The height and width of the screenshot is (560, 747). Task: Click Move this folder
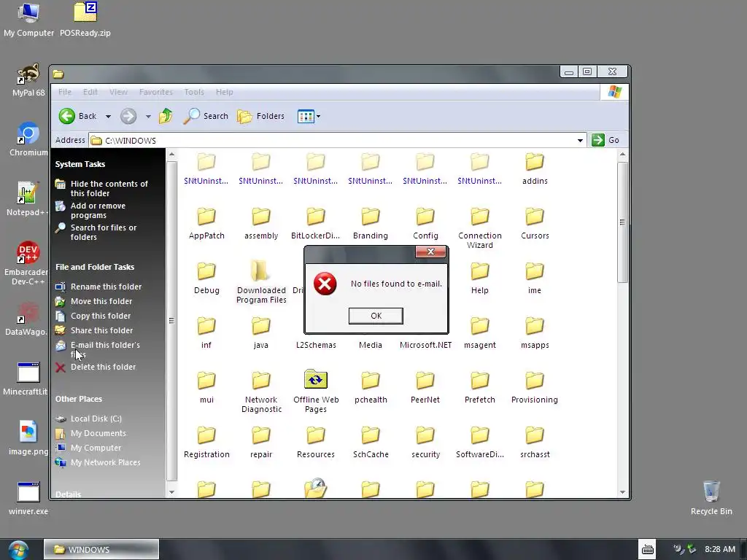101,301
